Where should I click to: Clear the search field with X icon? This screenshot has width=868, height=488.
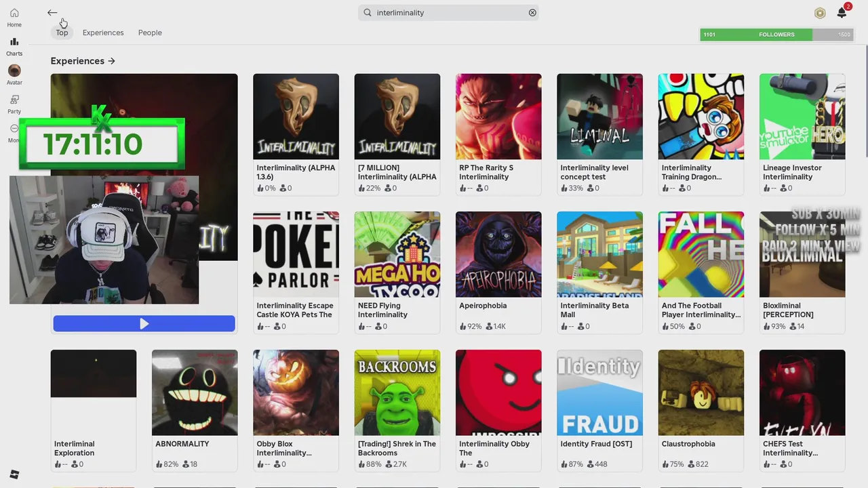coord(532,12)
